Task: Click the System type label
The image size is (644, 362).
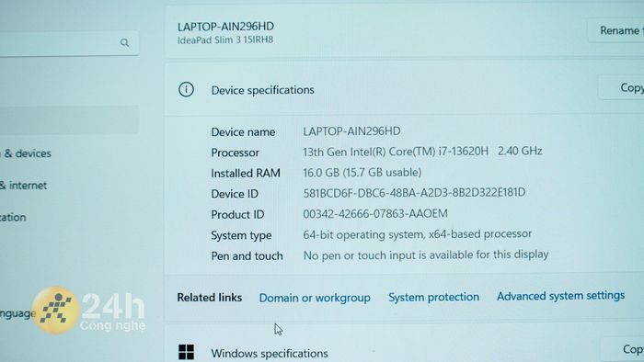Action: tap(241, 235)
